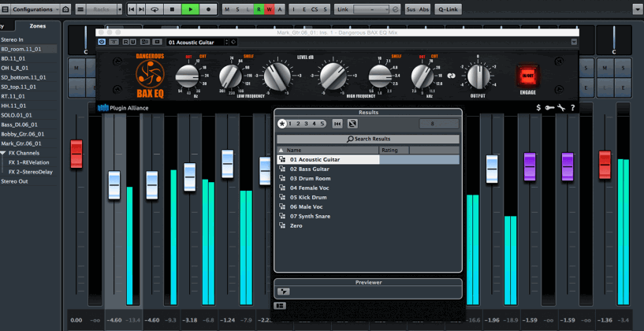This screenshot has width=644, height=331.
Task: Stop playback with the Stop button
Action: coord(172,9)
